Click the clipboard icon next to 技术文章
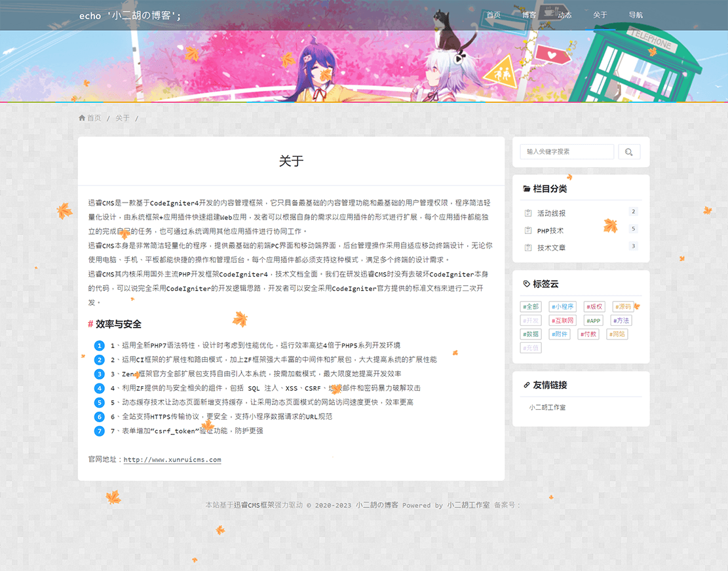Screen dimensions: 728x571 click(528, 248)
